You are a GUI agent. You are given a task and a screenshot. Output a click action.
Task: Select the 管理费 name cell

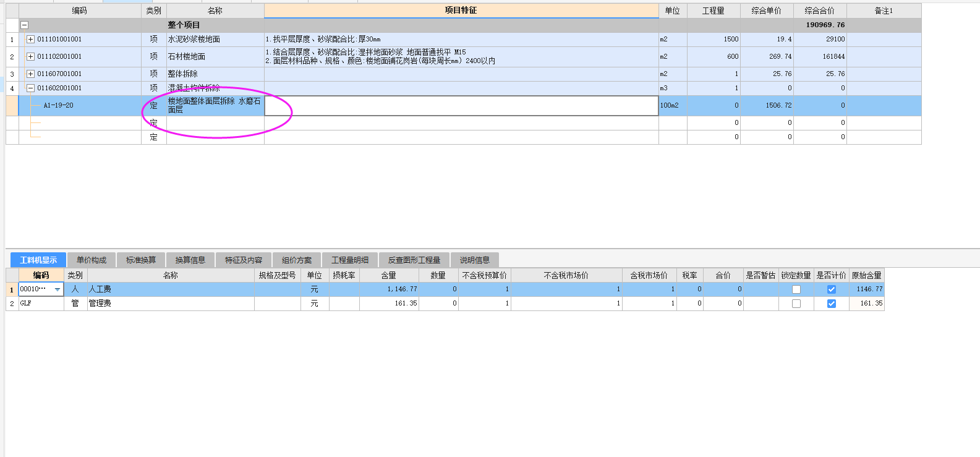(171, 304)
